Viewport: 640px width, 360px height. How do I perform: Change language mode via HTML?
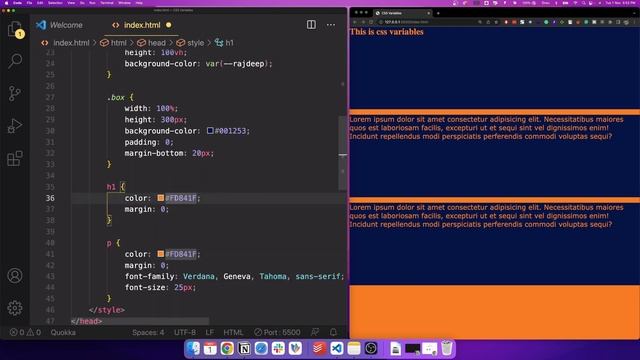click(233, 332)
